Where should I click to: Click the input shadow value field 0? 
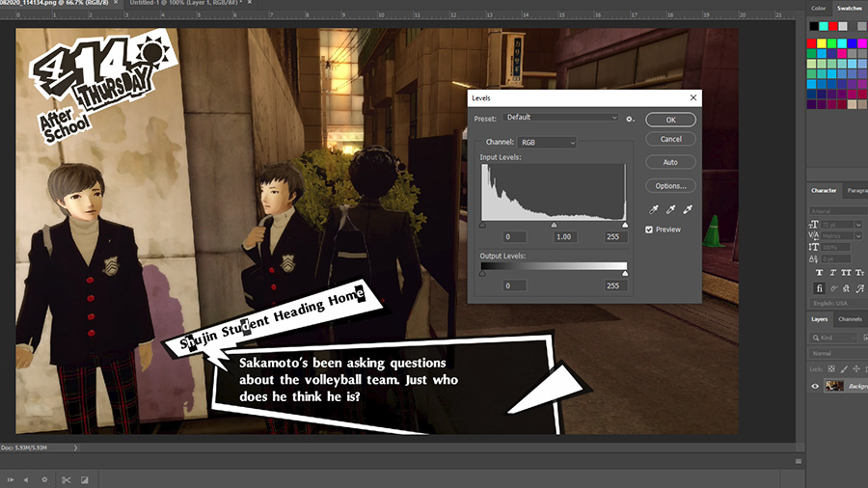click(x=514, y=237)
